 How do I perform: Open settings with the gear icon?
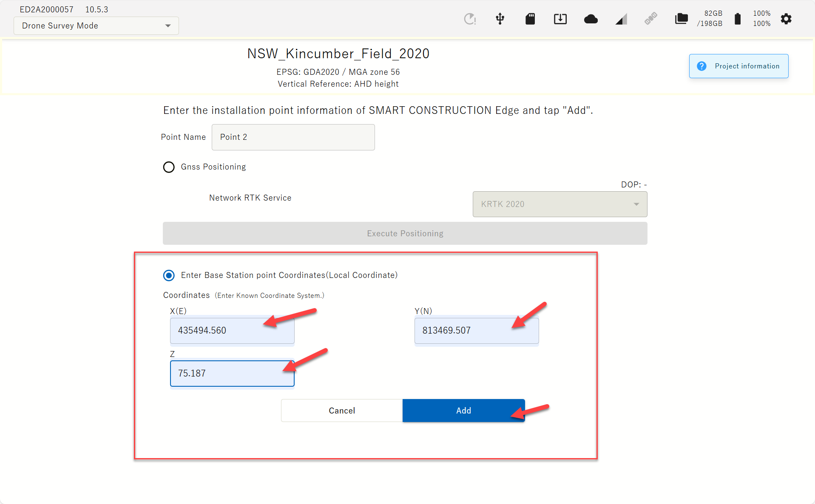click(x=786, y=19)
